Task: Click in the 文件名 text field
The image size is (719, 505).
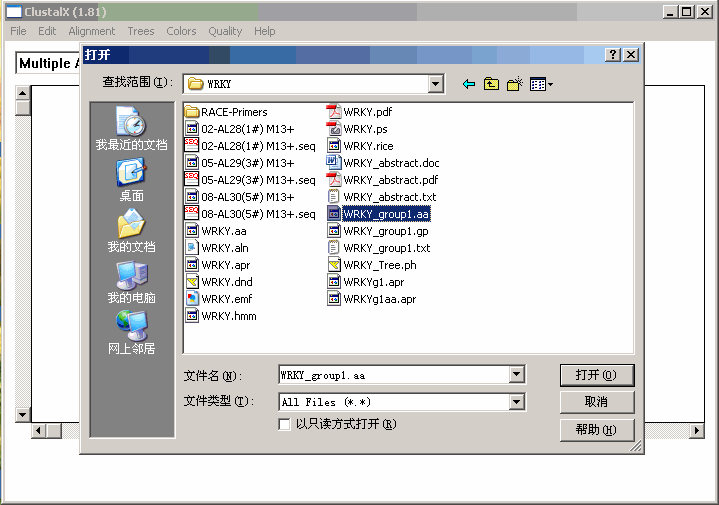Action: (394, 375)
